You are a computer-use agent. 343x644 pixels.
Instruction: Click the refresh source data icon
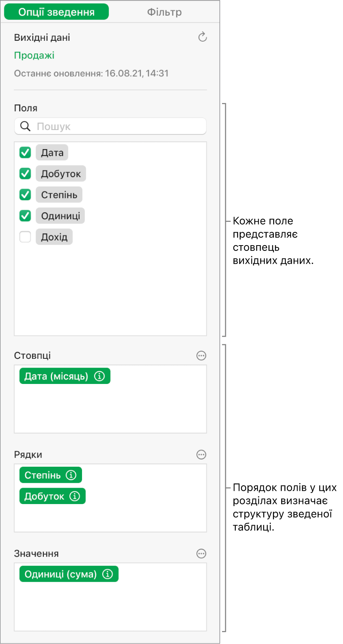point(203,37)
